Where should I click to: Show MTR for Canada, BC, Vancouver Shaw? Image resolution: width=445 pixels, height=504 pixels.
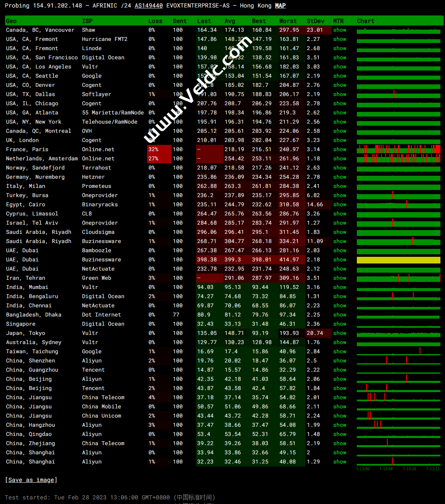[340, 30]
